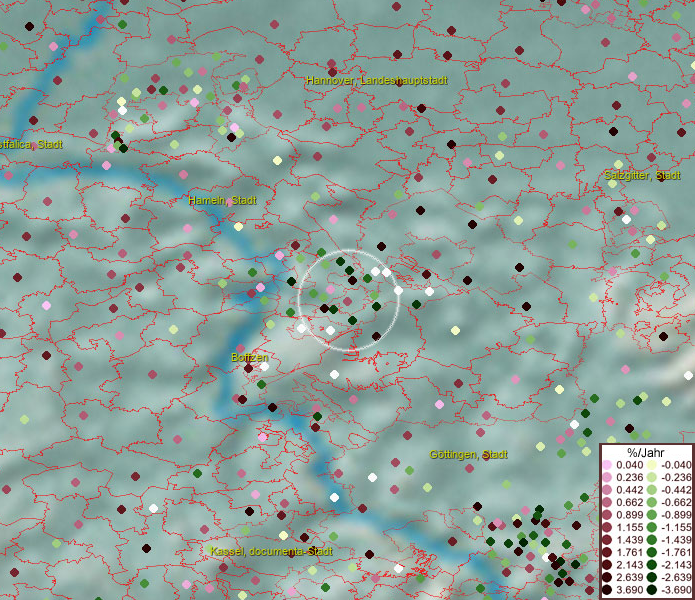695x600 pixels.
Task: Select legend value text 0.662
Action: [x=629, y=503]
